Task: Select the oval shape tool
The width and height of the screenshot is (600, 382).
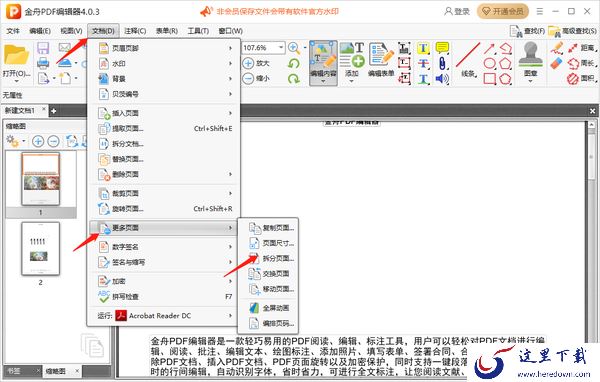Action: 490,63
